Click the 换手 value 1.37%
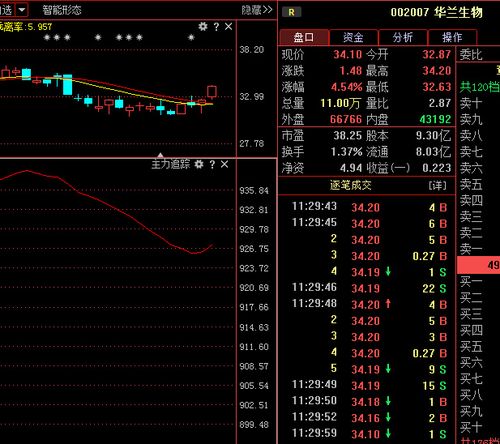Image resolution: width=500 pixels, height=444 pixels. click(x=347, y=152)
